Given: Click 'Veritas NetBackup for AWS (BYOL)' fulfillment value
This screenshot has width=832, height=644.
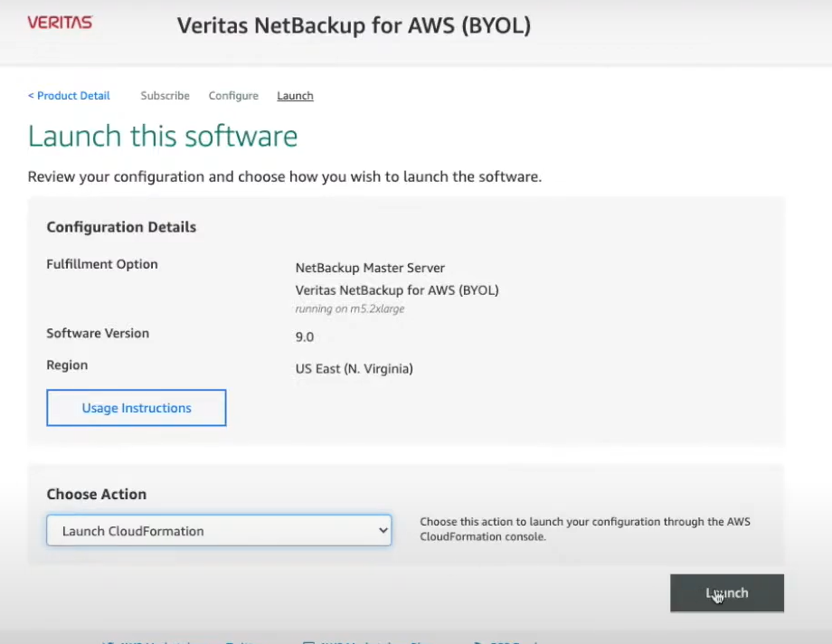Looking at the screenshot, I should tap(397, 289).
